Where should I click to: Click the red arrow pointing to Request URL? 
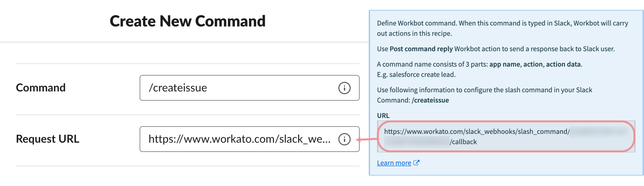[367, 139]
